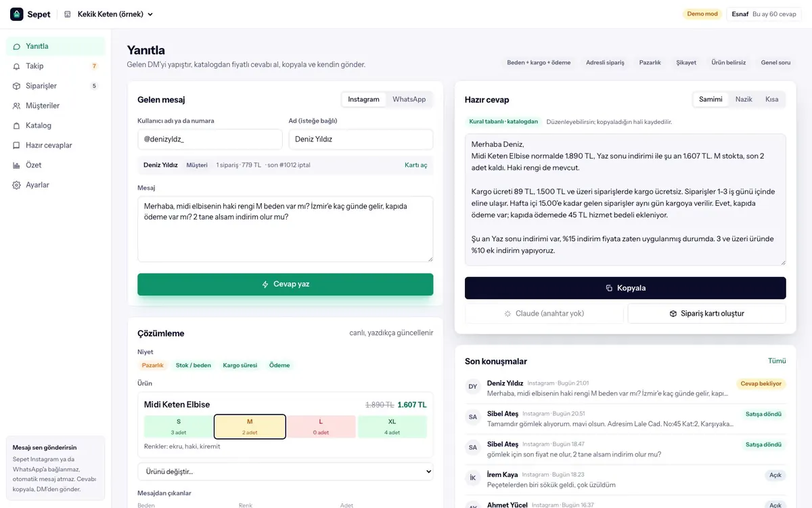This screenshot has height=508, width=812.
Task: Click the Takip bell icon
Action: 17,66
